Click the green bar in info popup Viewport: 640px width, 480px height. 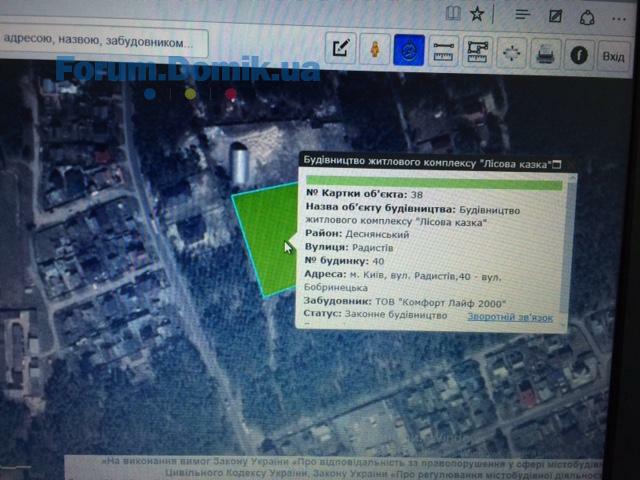[434, 183]
